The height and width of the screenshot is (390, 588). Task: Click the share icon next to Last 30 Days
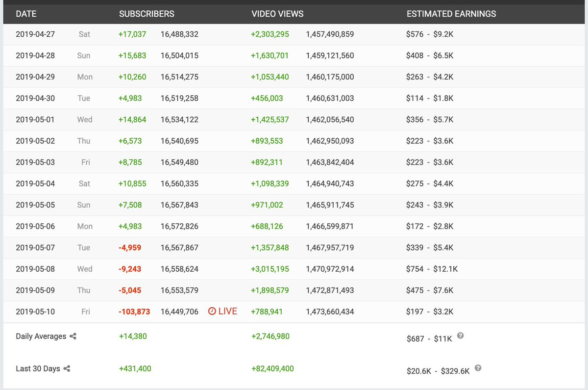[x=67, y=368]
